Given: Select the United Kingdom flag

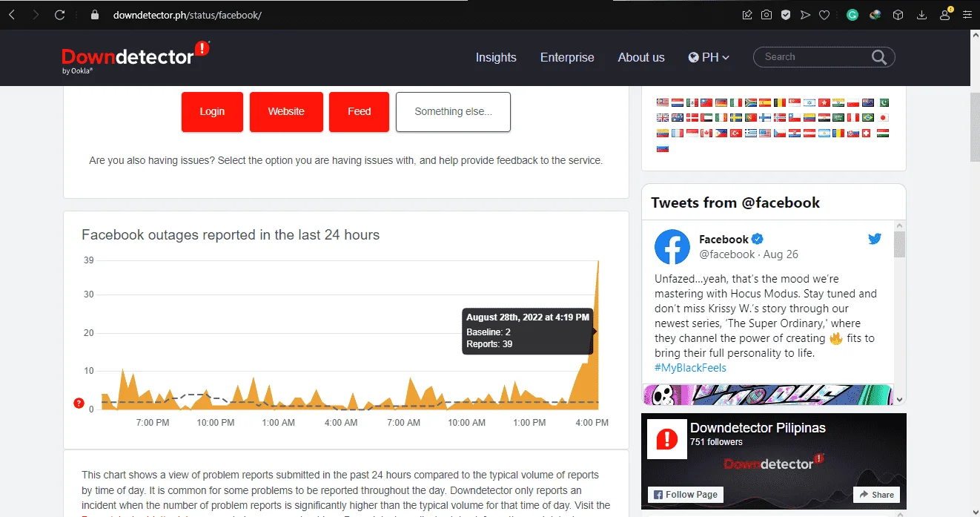Looking at the screenshot, I should (x=663, y=117).
